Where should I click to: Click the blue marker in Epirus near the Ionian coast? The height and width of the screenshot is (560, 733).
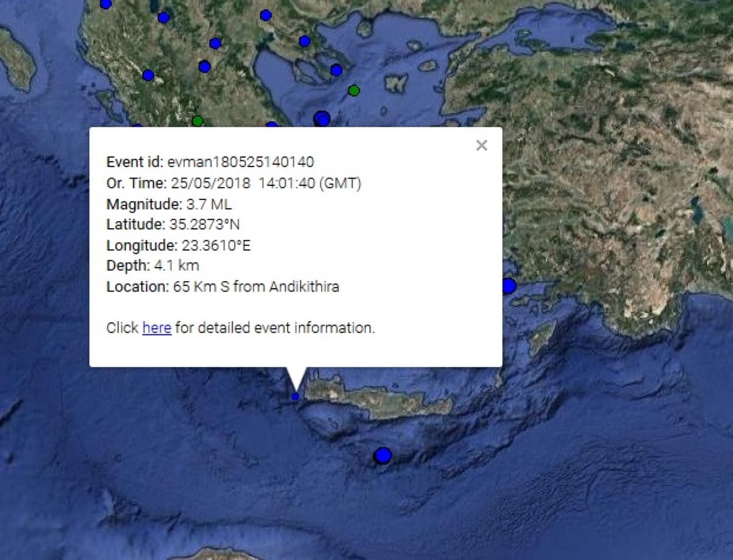coord(148,75)
